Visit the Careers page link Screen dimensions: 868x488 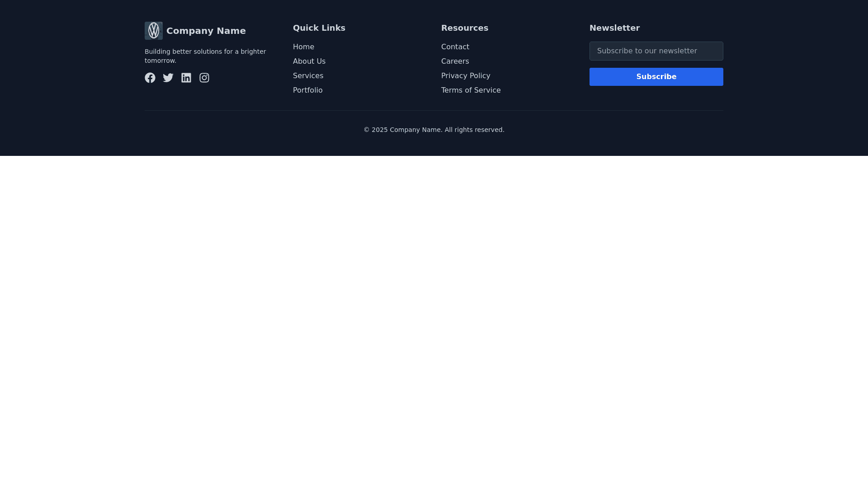pyautogui.click(x=455, y=61)
